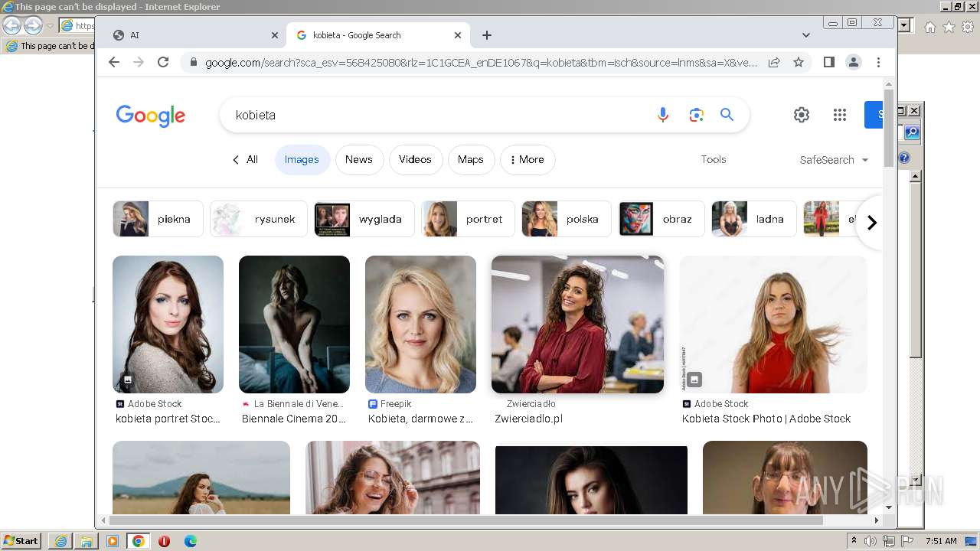Open Google apps grid
This screenshot has width=980, height=551.
click(840, 115)
